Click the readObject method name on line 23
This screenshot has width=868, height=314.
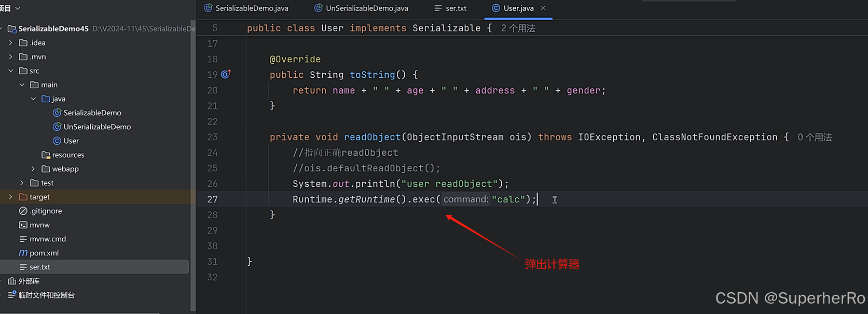coord(373,137)
